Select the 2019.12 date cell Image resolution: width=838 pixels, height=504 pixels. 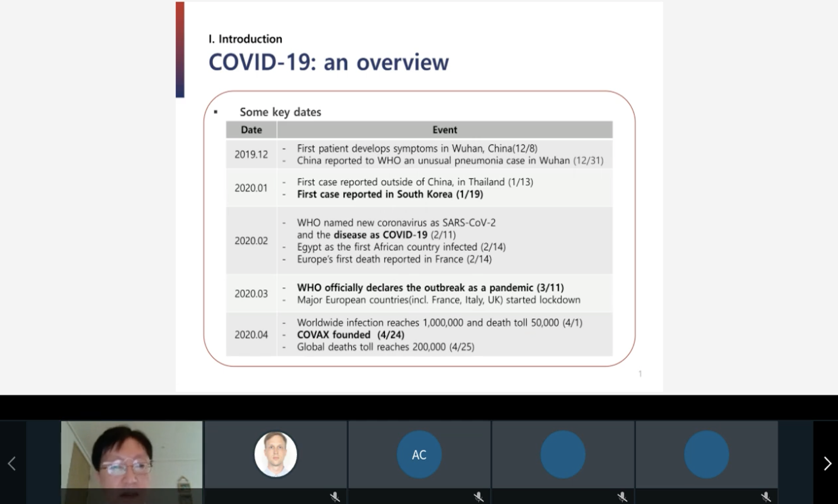coord(251,155)
